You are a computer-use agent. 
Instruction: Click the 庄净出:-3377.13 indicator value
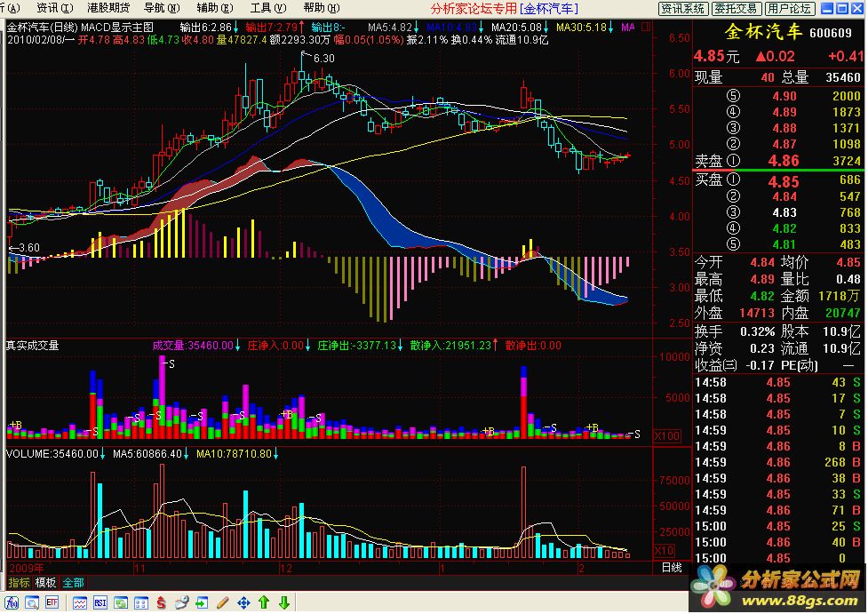pos(357,346)
